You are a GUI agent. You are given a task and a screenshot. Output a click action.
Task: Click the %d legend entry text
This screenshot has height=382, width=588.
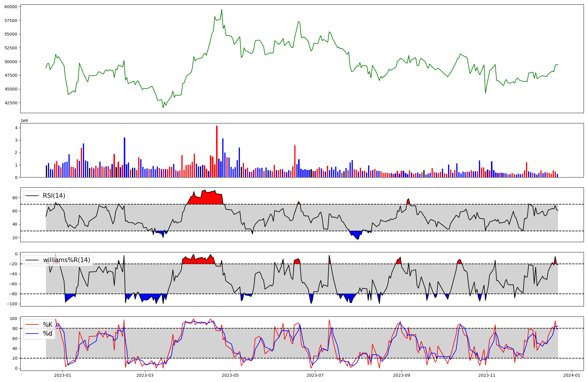tap(48, 333)
